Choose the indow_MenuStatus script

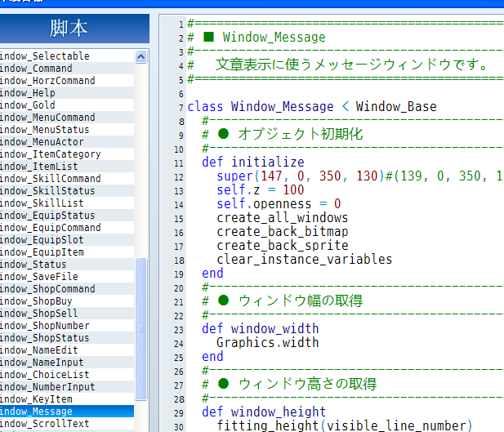(67, 129)
